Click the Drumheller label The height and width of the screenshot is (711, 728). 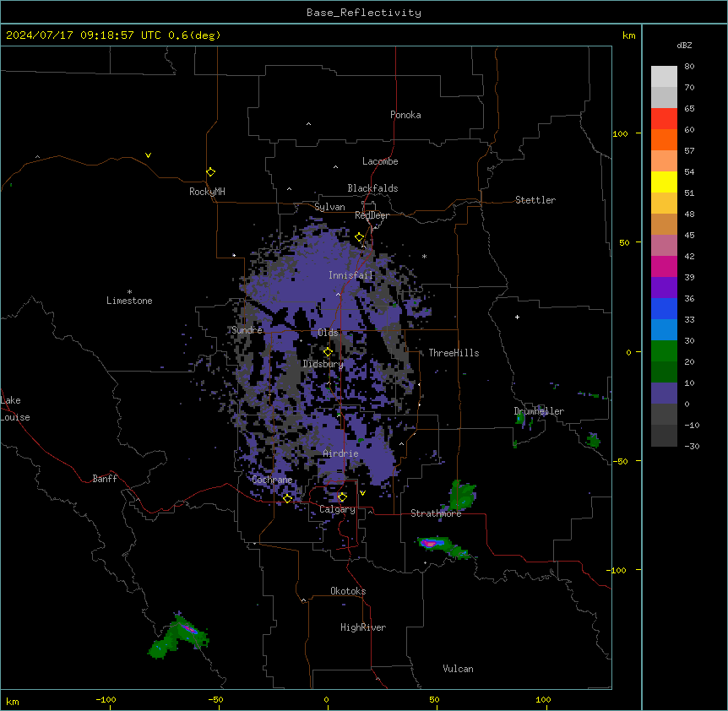pyautogui.click(x=539, y=411)
